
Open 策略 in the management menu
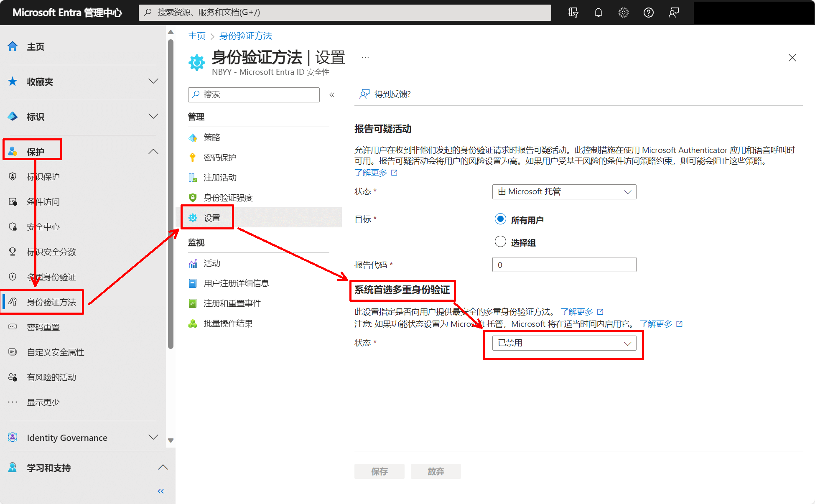click(x=212, y=137)
